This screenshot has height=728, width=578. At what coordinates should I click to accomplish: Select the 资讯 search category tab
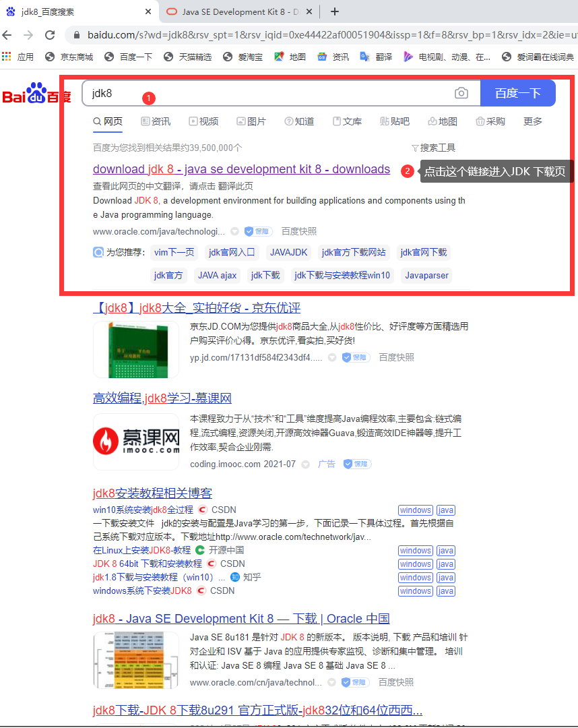[x=156, y=121]
